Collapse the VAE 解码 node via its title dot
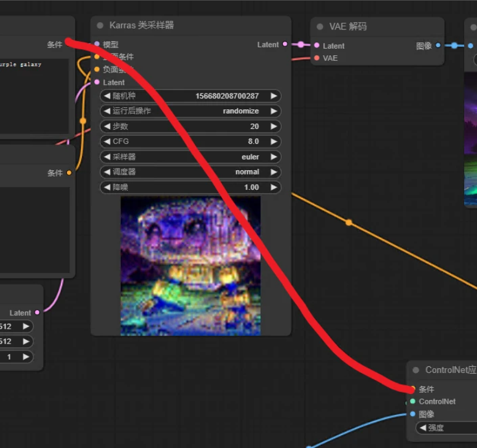Screen dimensions: 477x448 pyautogui.click(x=320, y=26)
